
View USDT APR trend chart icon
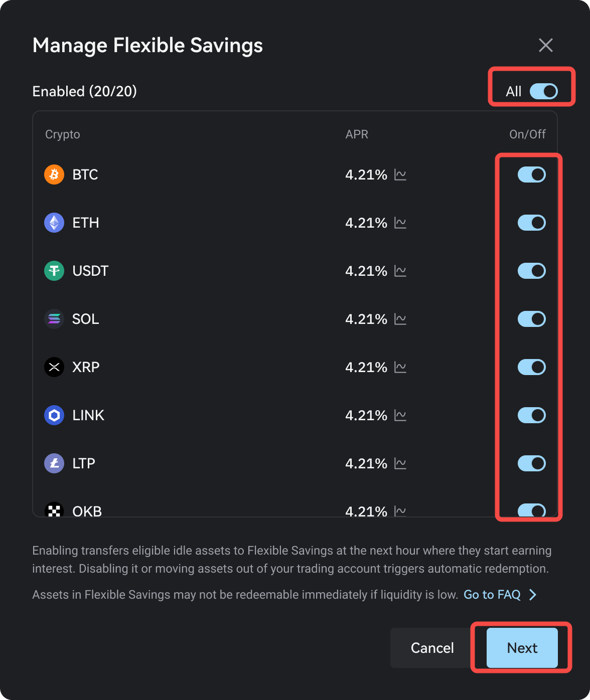(400, 271)
